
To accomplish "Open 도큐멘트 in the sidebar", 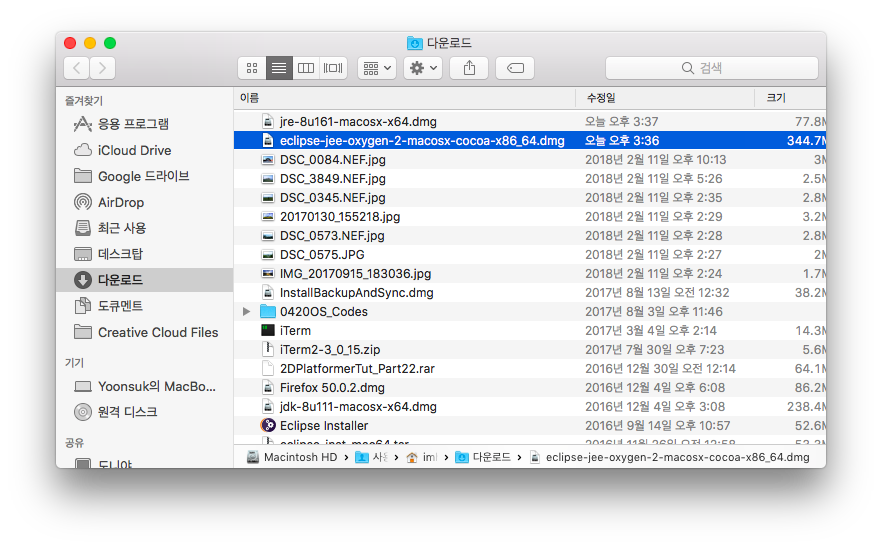I will (x=145, y=306).
